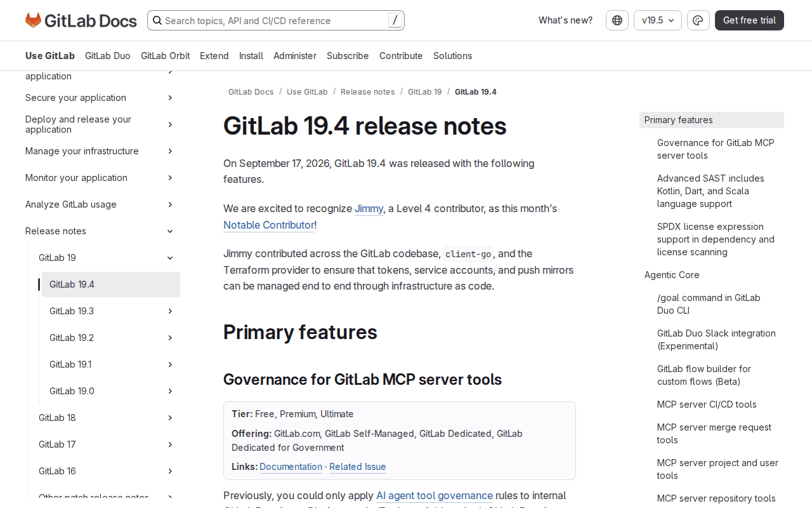Viewport: 812px width, 508px height.
Task: Focus the docs search field
Action: pos(276,20)
